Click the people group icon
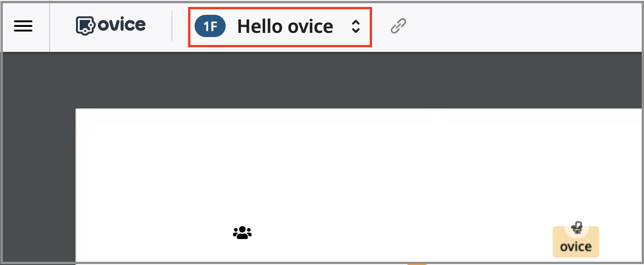The image size is (644, 265). (242, 233)
